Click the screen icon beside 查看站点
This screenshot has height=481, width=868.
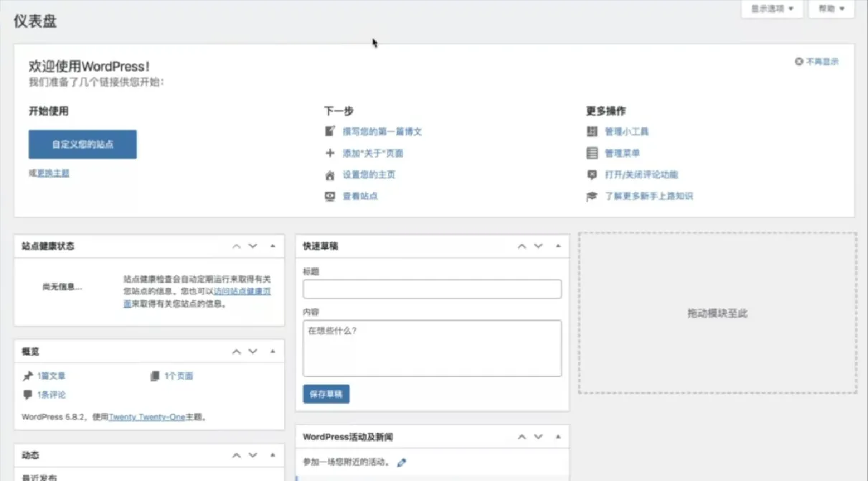329,195
